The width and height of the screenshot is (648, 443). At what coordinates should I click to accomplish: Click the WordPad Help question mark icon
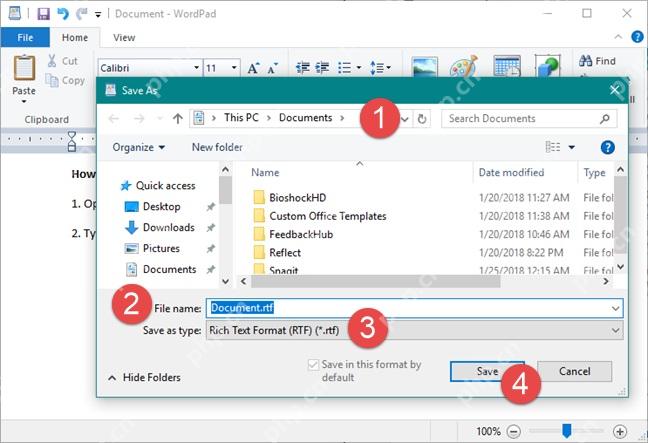(637, 37)
